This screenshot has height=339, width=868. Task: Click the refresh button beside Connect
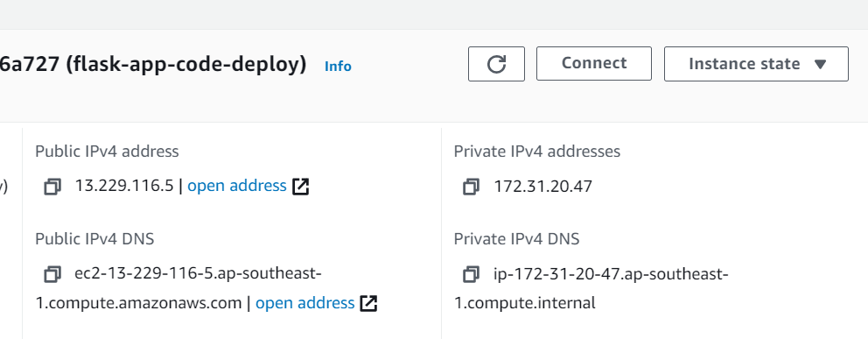[x=496, y=64]
